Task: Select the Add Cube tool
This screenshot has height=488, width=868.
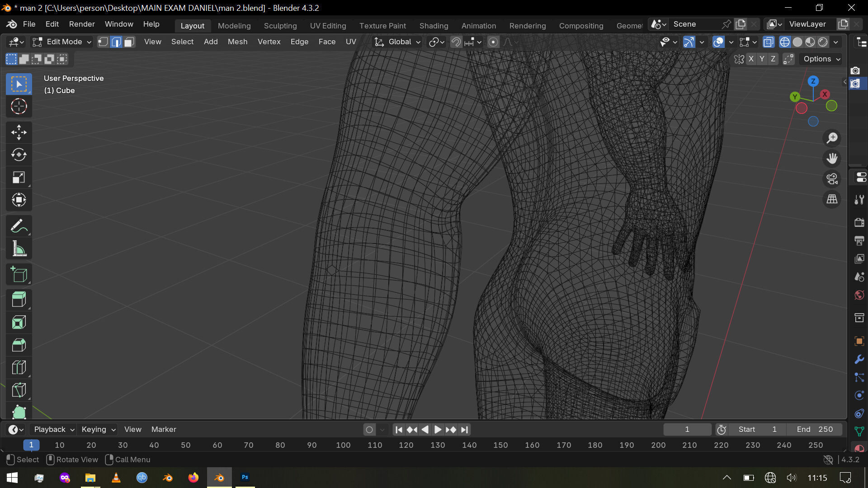Action: click(x=19, y=274)
